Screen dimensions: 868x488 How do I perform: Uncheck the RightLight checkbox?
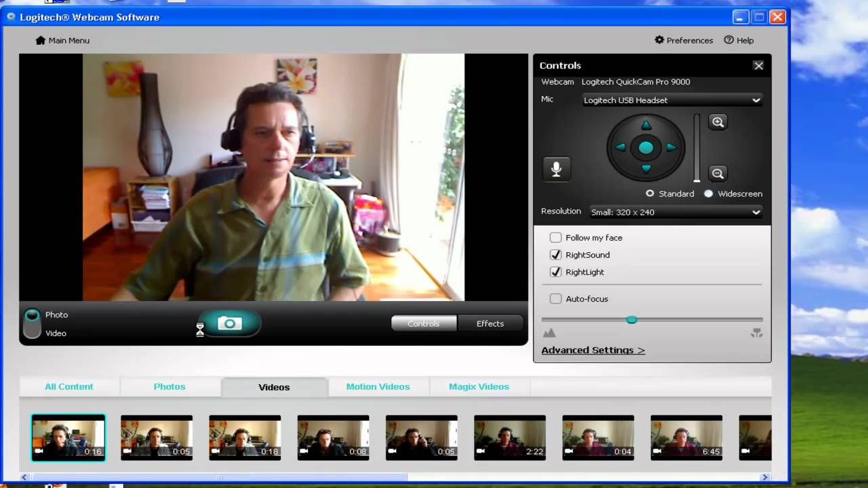[555, 272]
